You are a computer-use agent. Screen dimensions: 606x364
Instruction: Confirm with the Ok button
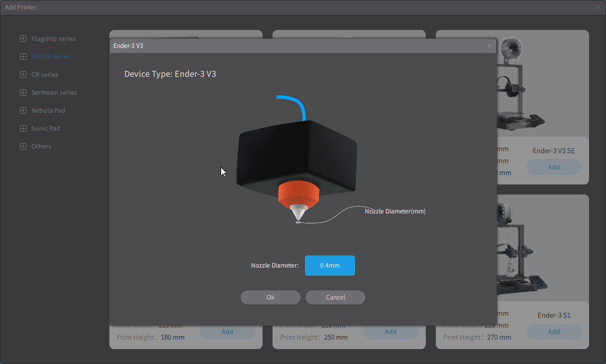[x=271, y=297]
